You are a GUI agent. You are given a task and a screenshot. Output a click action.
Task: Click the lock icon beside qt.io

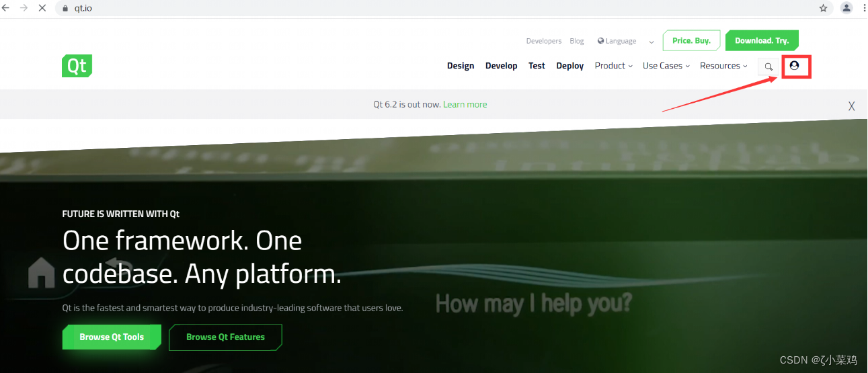pyautogui.click(x=65, y=9)
